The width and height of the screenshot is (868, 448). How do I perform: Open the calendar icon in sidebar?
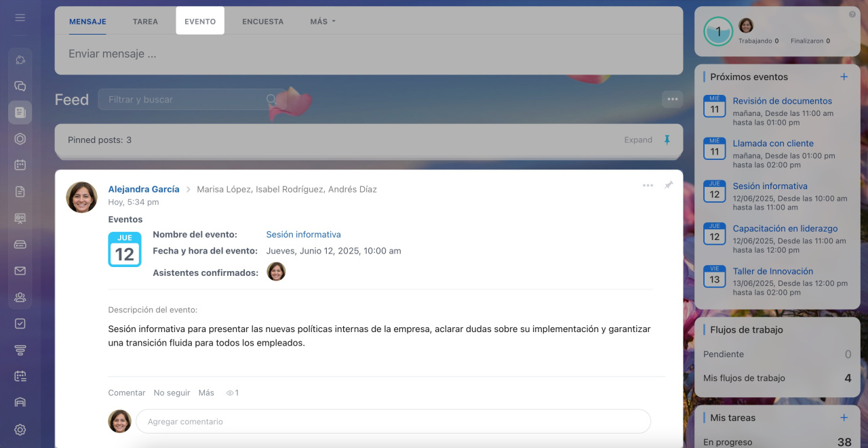click(20, 165)
